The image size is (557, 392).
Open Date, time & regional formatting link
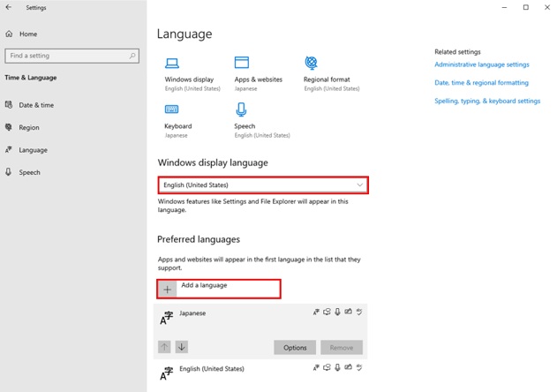tap(481, 83)
